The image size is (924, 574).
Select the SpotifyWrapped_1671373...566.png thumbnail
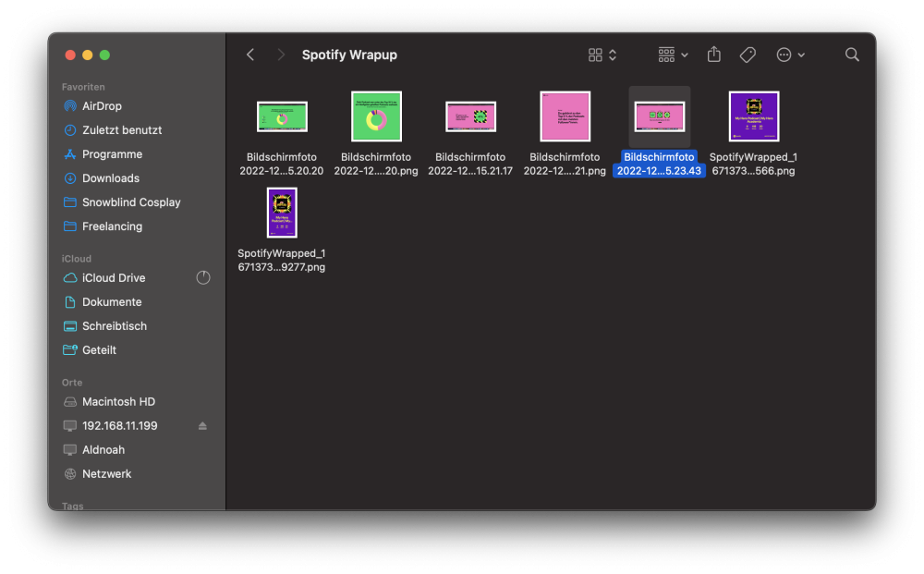click(x=754, y=116)
